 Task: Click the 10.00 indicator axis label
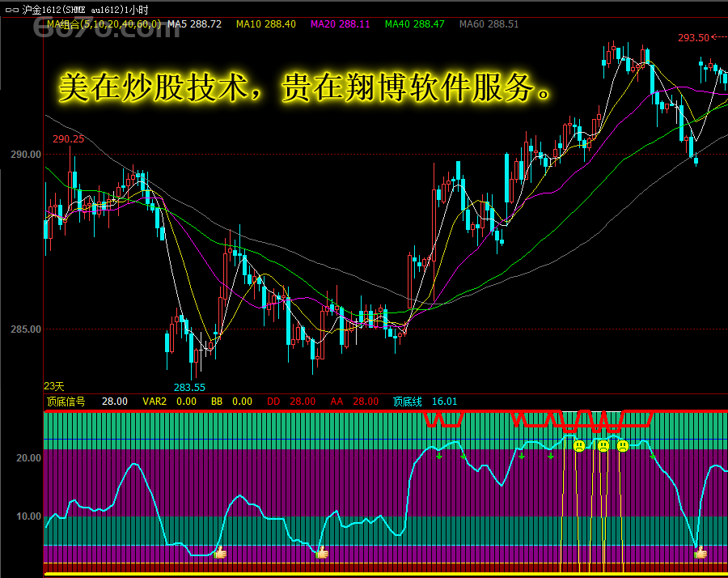[29, 516]
